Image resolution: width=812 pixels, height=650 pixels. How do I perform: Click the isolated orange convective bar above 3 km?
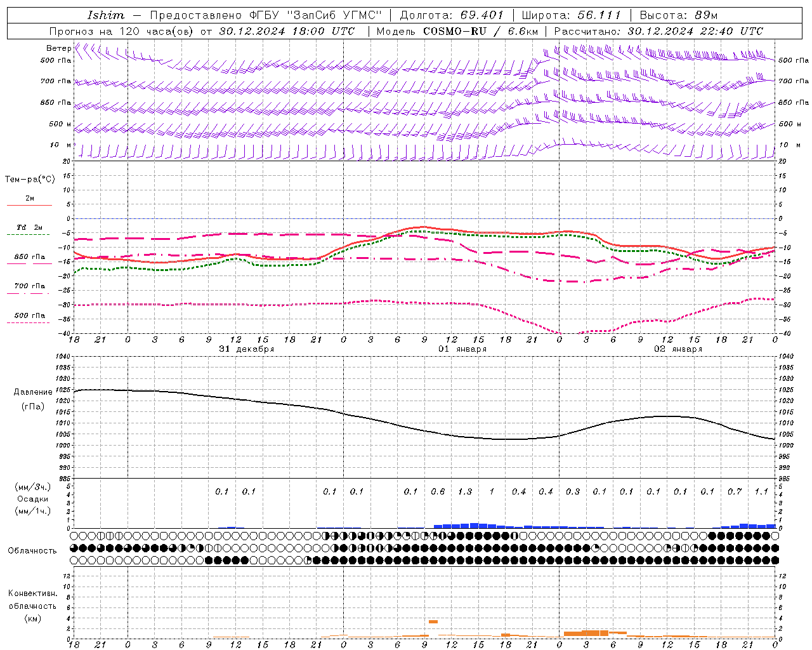(x=433, y=621)
